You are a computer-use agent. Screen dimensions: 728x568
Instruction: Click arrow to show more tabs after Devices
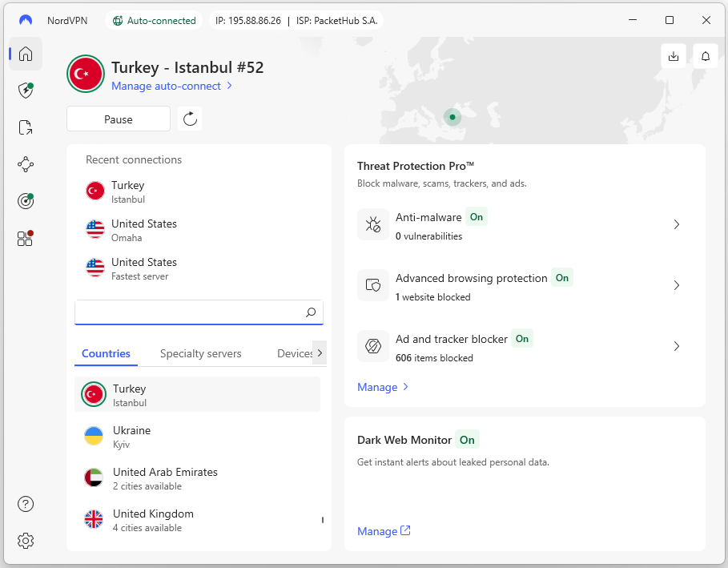coord(320,352)
